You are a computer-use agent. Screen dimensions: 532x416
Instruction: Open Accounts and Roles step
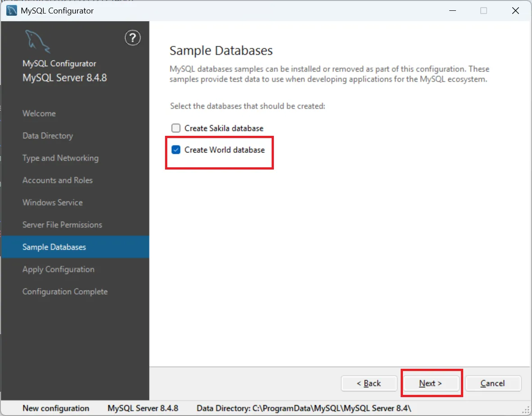(58, 180)
